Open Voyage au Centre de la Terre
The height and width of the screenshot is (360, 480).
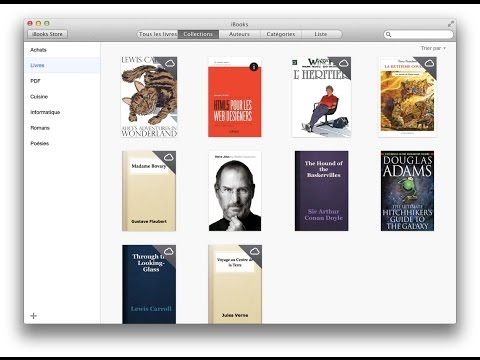(x=235, y=284)
